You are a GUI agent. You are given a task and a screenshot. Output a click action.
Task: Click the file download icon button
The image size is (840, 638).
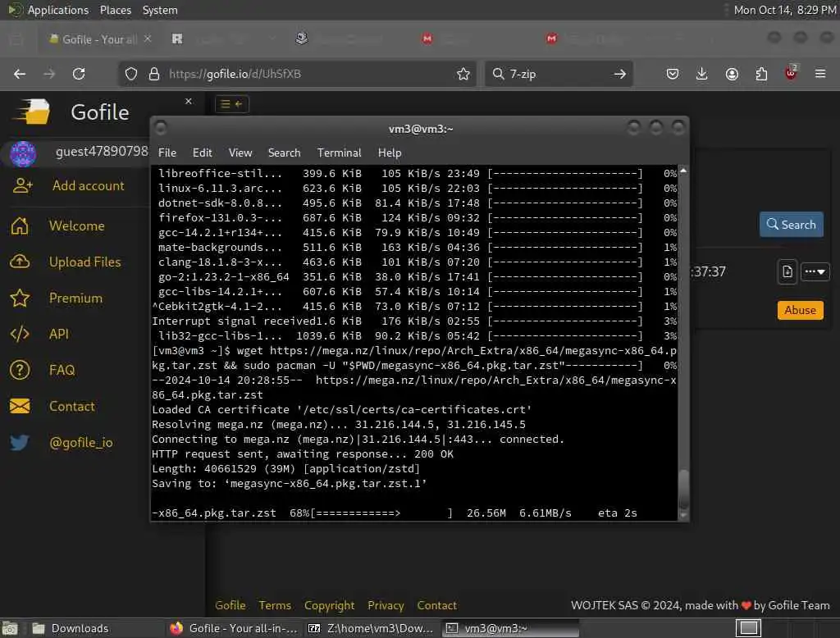(x=787, y=271)
